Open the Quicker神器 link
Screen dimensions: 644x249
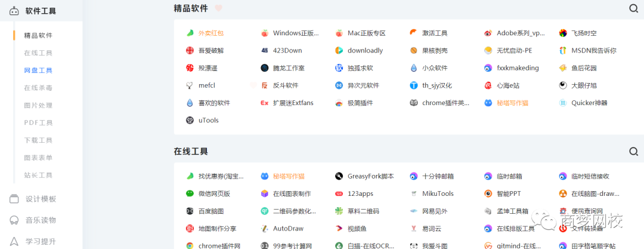[x=589, y=103]
